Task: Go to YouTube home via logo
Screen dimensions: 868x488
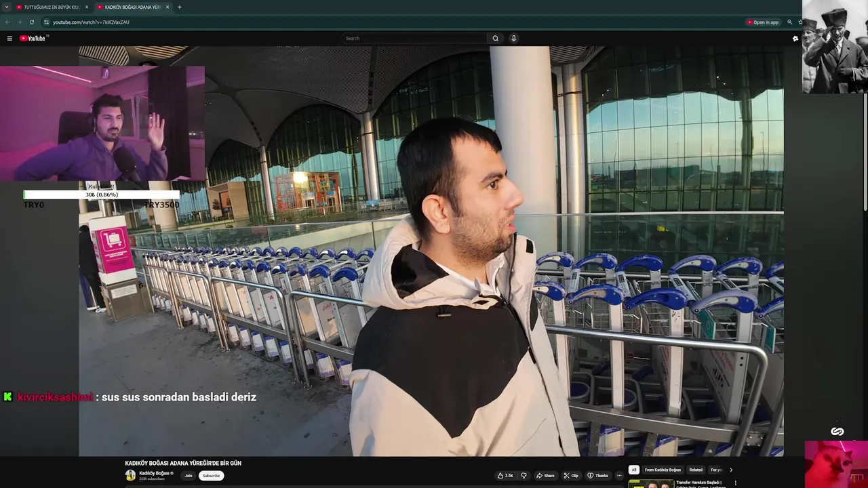Action: point(33,39)
